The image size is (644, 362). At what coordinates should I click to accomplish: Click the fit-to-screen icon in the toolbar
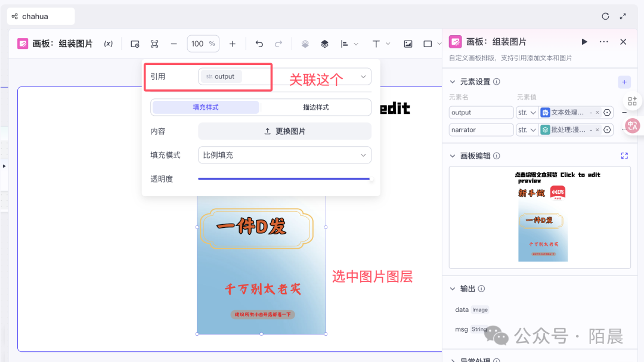click(154, 44)
